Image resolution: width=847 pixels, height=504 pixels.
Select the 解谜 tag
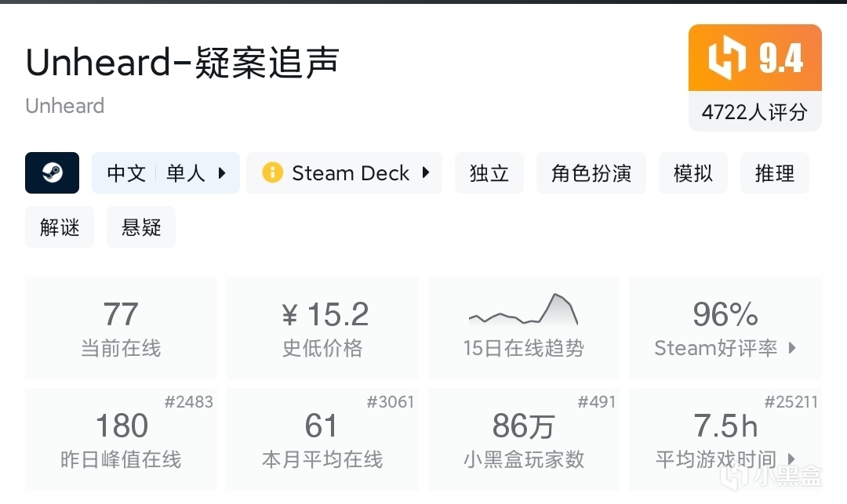click(x=60, y=227)
